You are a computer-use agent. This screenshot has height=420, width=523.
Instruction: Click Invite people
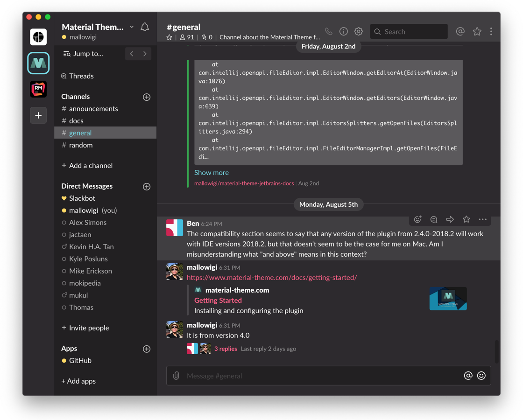(x=85, y=328)
